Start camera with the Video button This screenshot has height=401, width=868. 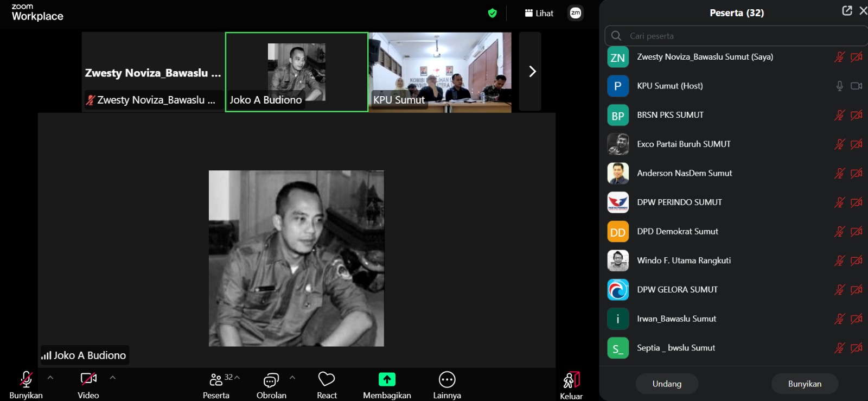88,385
